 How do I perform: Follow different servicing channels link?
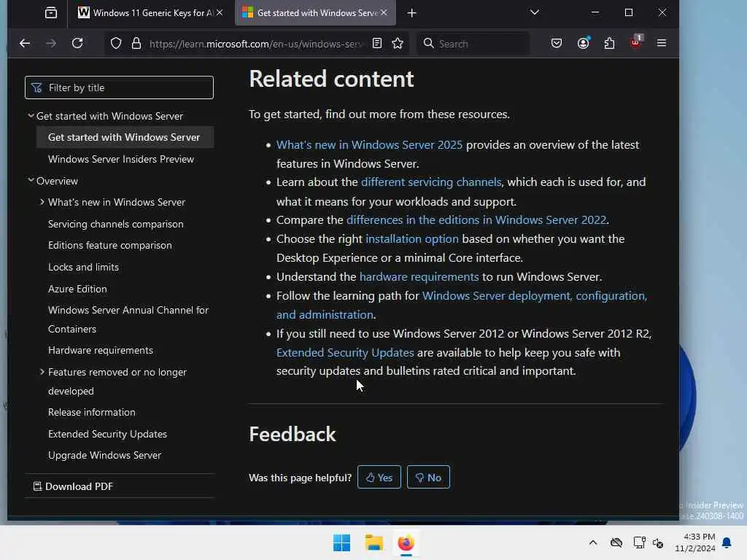click(431, 182)
